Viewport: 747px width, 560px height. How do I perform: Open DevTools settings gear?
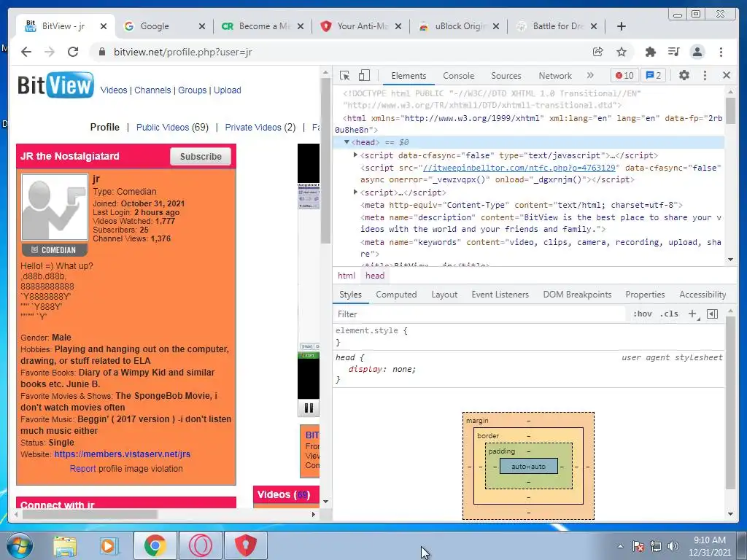point(684,75)
